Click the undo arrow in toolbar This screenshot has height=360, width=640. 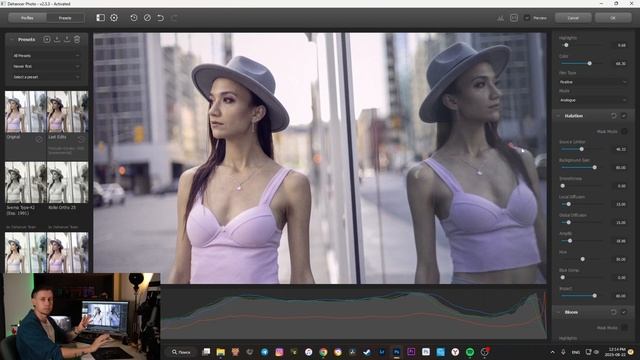(160, 18)
